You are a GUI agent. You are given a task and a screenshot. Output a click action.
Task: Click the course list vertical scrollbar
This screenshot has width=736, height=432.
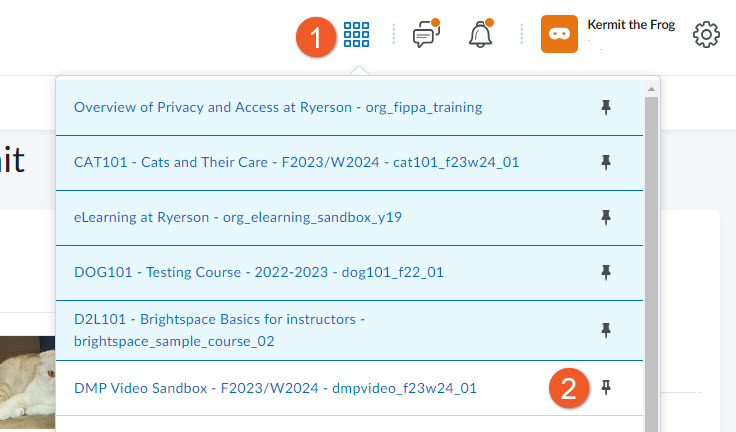click(x=651, y=250)
